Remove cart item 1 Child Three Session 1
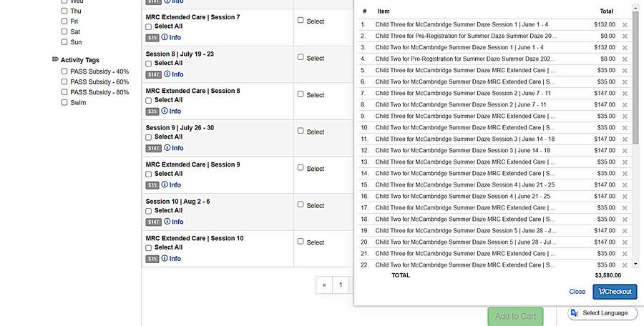The image size is (644, 326). point(624,25)
